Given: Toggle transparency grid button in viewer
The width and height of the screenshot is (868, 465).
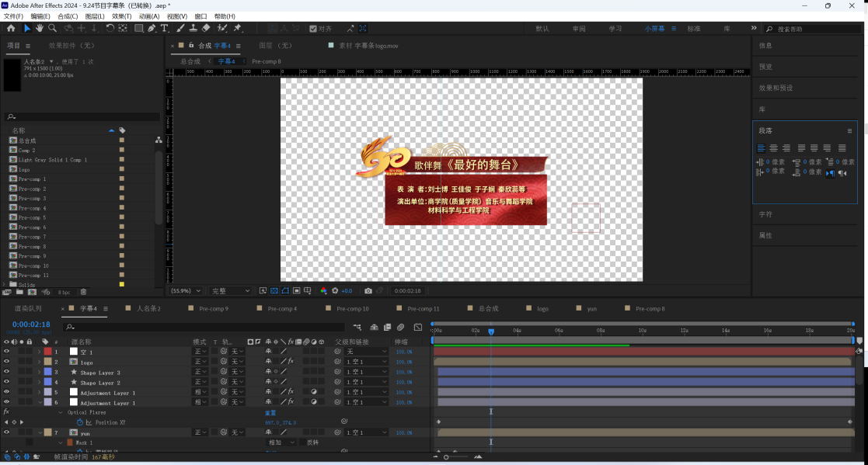Looking at the screenshot, I should click(x=274, y=291).
